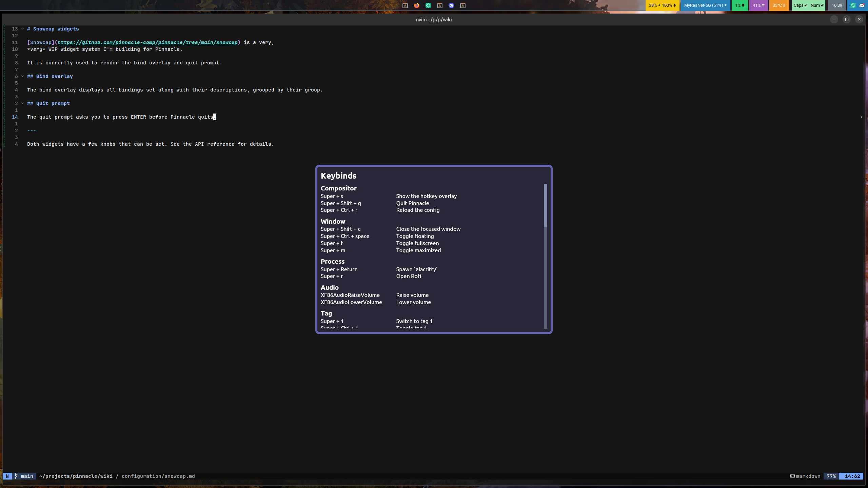This screenshot has width=868, height=488.
Task: Open the MyResNet-5G network widget
Action: tap(705, 5)
